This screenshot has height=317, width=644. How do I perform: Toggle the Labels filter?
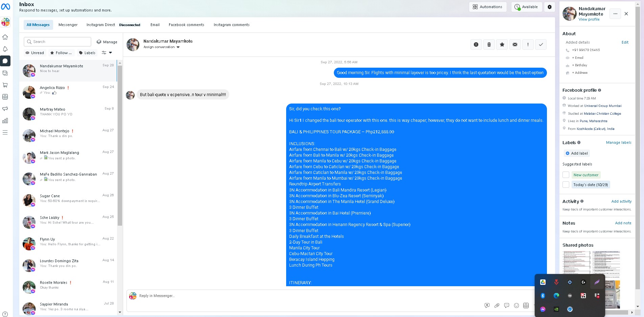pos(87,53)
